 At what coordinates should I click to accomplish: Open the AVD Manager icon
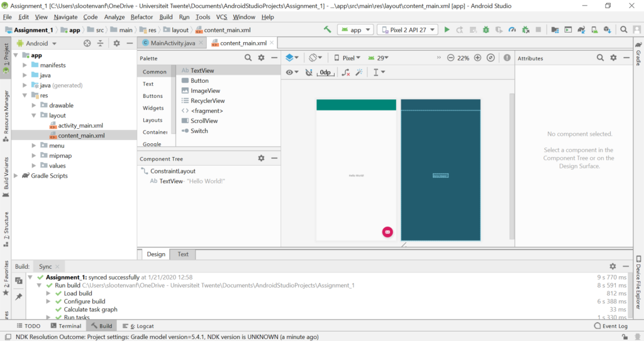pos(594,30)
